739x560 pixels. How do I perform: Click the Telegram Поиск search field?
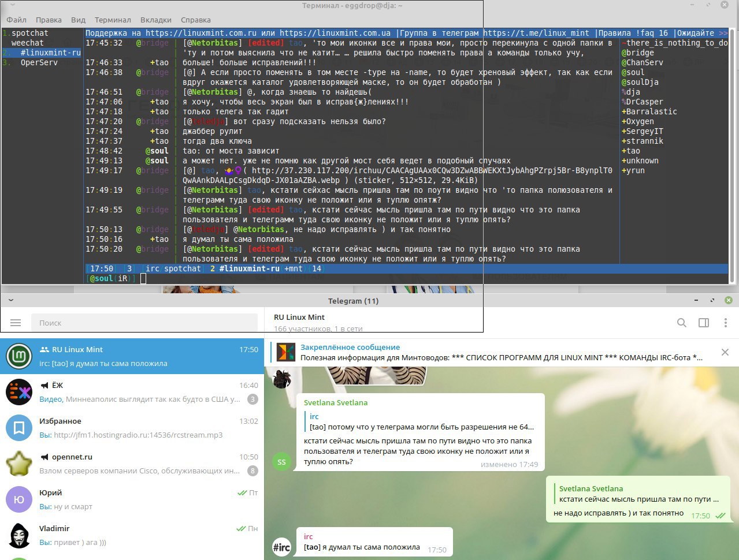coord(144,323)
